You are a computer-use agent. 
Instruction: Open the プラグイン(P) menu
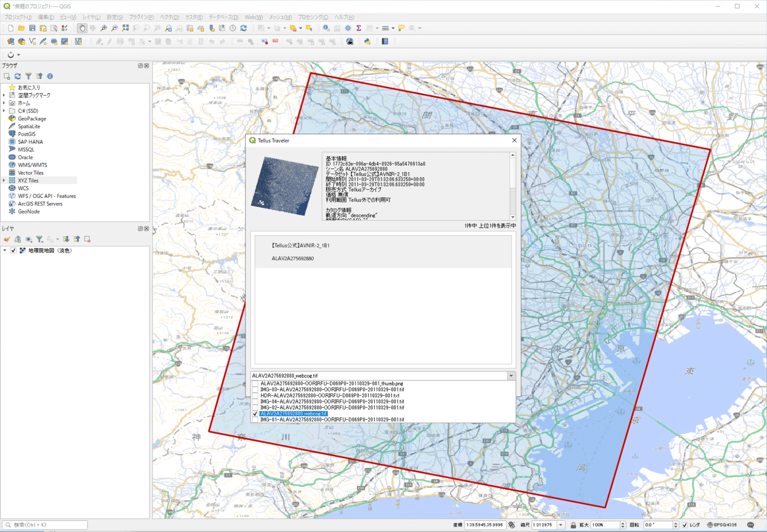point(141,17)
